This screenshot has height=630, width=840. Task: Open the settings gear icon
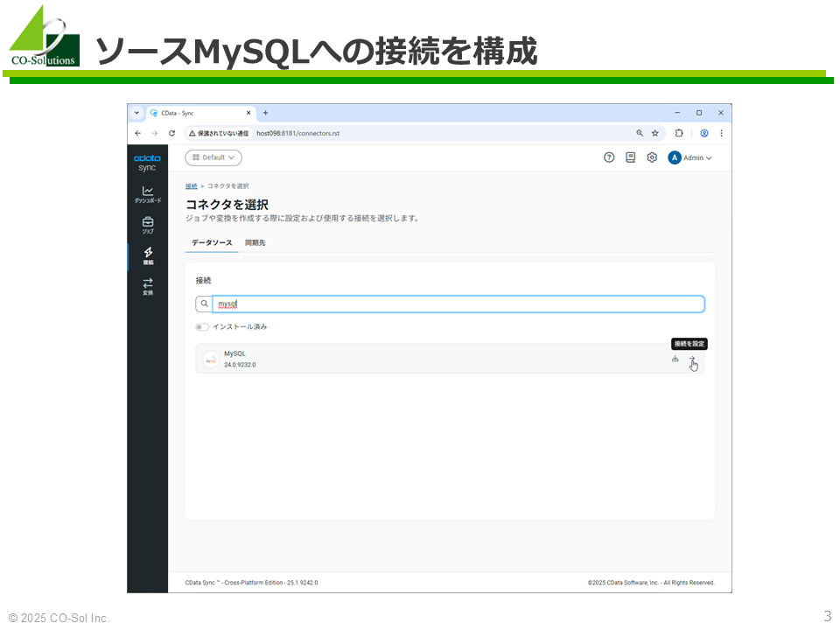pyautogui.click(x=652, y=157)
